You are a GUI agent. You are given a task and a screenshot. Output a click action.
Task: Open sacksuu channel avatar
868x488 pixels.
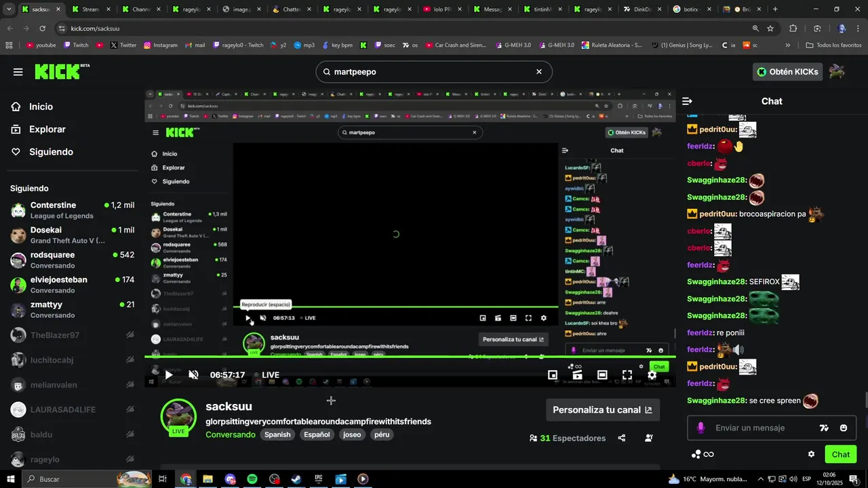[x=178, y=416]
